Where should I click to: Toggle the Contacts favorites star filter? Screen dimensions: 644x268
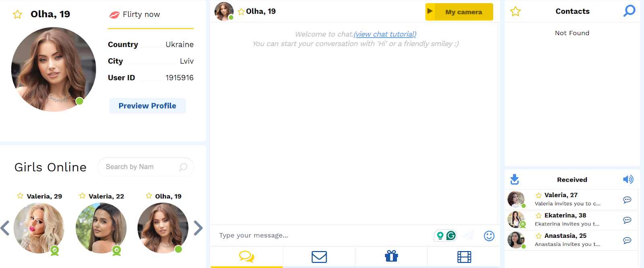(x=515, y=11)
